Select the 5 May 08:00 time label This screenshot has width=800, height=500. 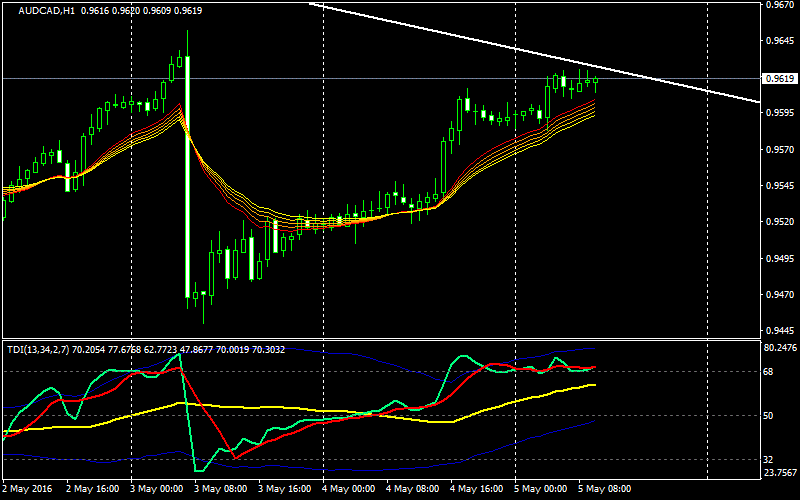click(606, 490)
